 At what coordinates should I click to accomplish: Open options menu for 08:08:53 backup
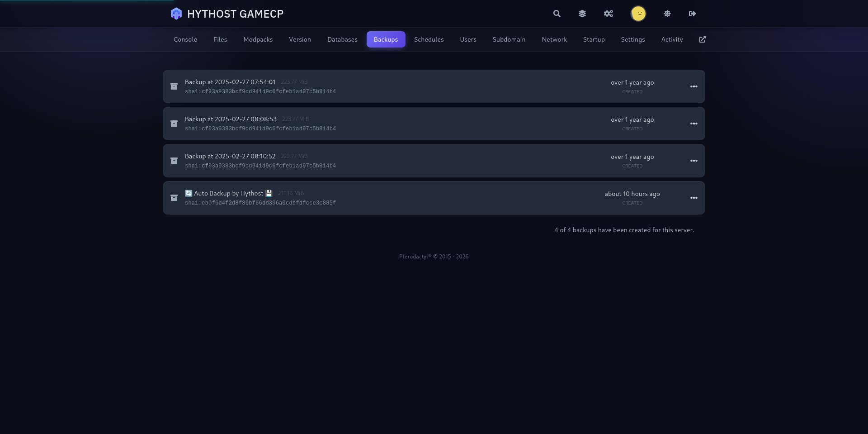pos(694,124)
